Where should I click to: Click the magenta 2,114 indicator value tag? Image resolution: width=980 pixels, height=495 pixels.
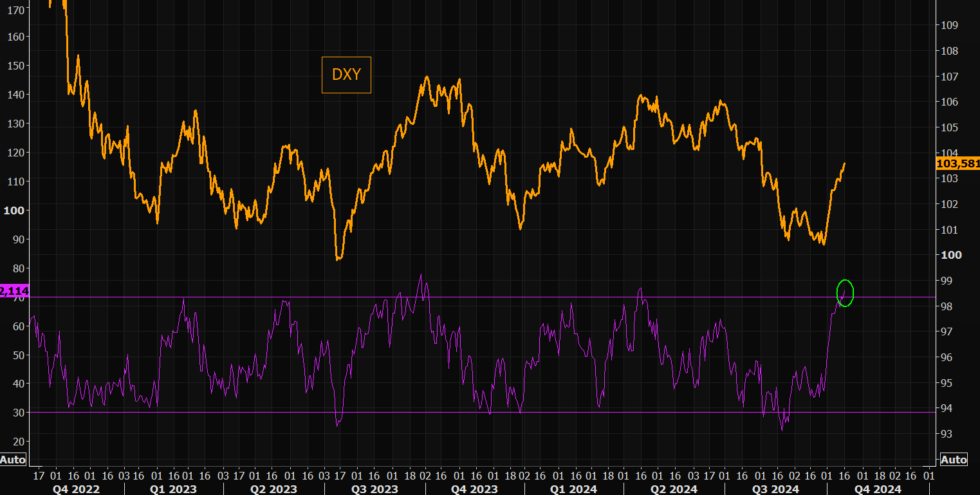(14, 291)
